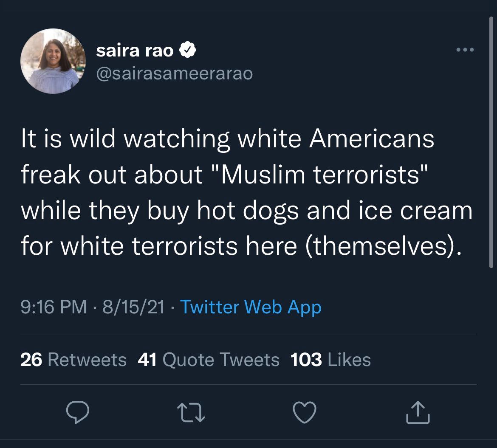497x448 pixels.
Task: Click the 8/15/21 date
Action: pos(133,307)
